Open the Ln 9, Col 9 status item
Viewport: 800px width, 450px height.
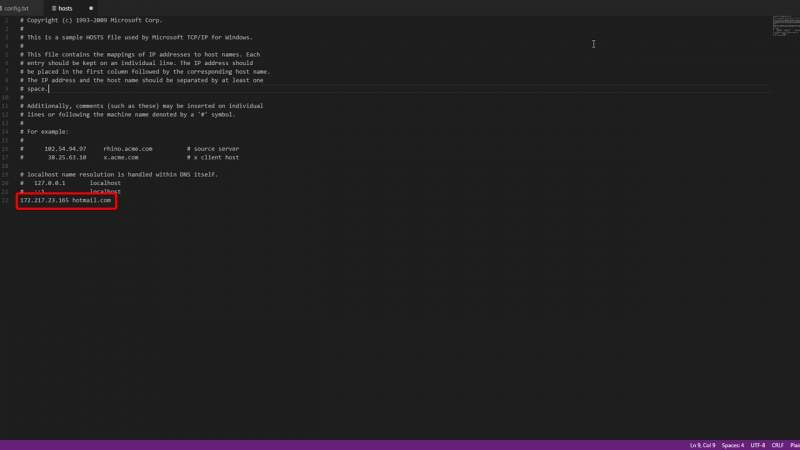coord(702,445)
